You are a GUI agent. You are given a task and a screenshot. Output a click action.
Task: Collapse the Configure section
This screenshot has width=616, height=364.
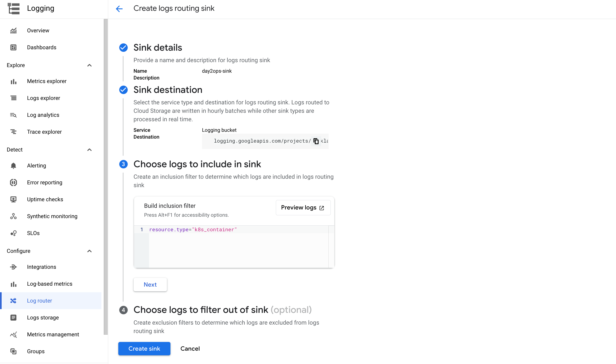point(89,250)
